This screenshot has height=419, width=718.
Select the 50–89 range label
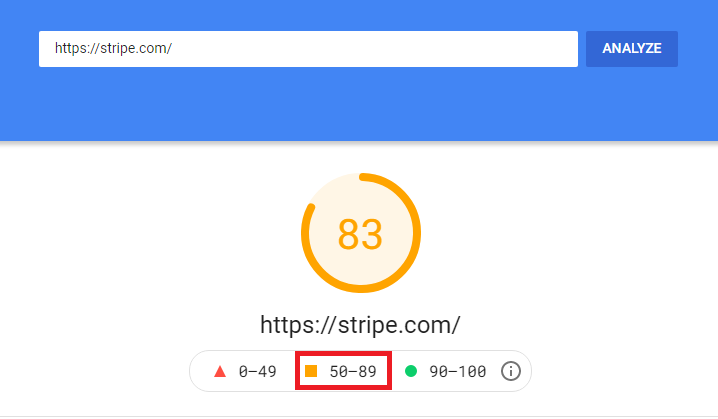tap(353, 371)
